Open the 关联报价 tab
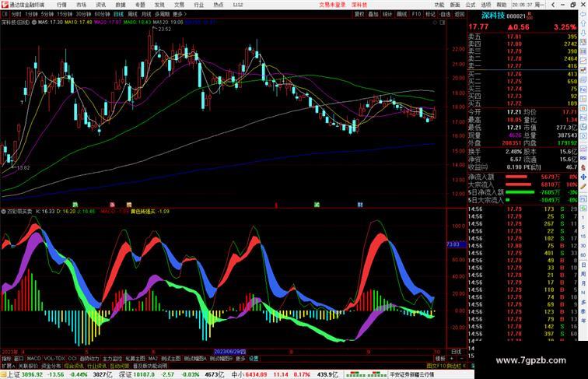The width and height of the screenshot is (588, 379). tap(29, 366)
